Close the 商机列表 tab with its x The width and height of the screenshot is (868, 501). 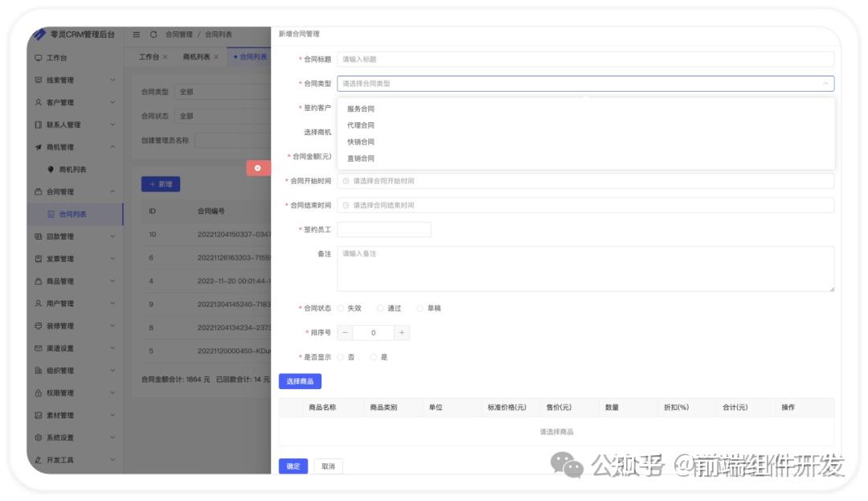[216, 57]
